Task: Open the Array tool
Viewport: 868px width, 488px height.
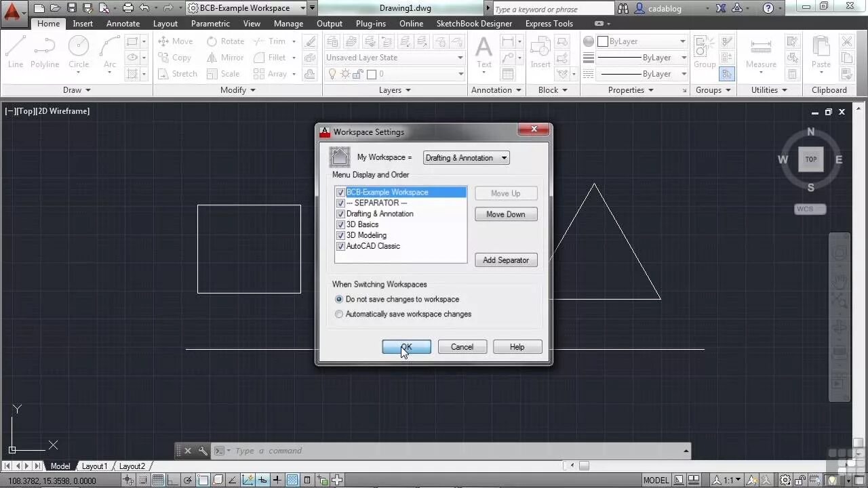Action: pos(270,74)
